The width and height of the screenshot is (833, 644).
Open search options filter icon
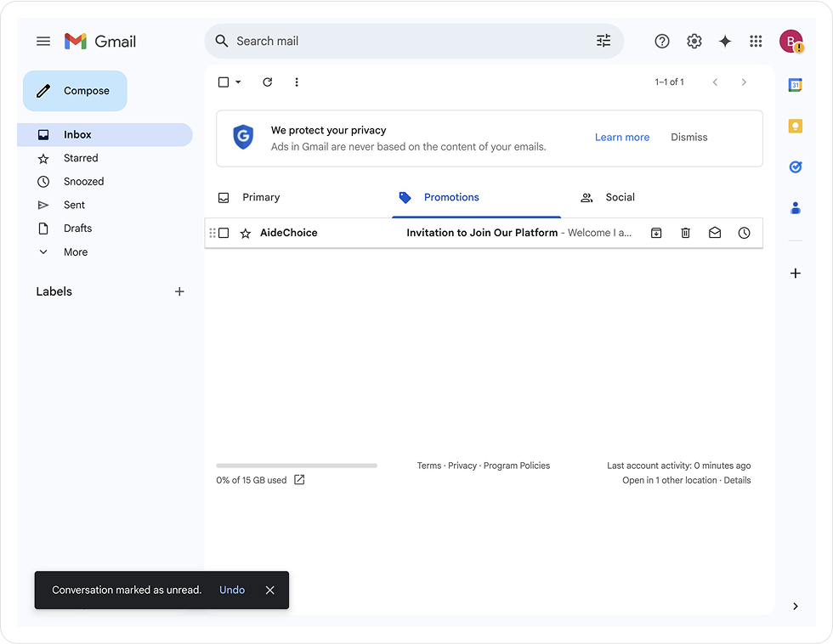[x=603, y=41]
